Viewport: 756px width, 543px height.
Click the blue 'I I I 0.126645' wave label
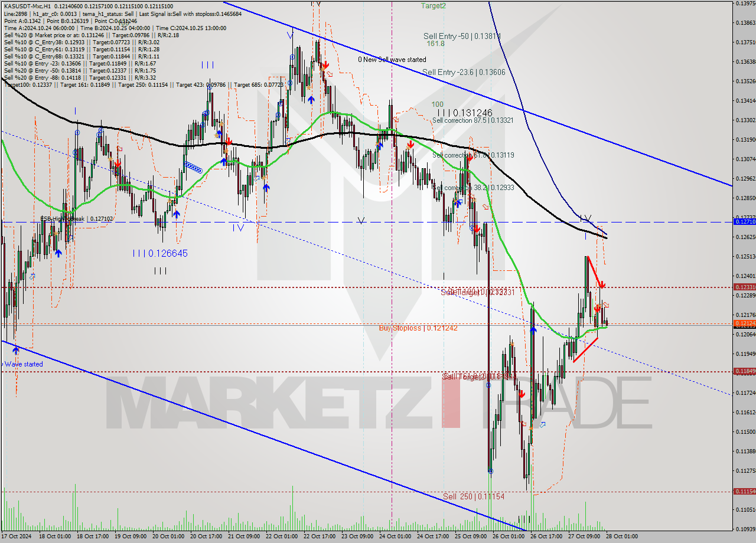coord(160,253)
